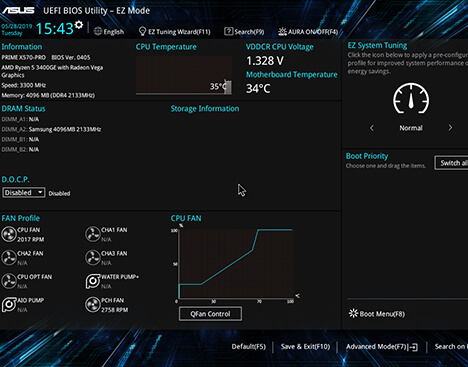
Task: Select the CHA3 FAN icon
Action: pos(93,258)
